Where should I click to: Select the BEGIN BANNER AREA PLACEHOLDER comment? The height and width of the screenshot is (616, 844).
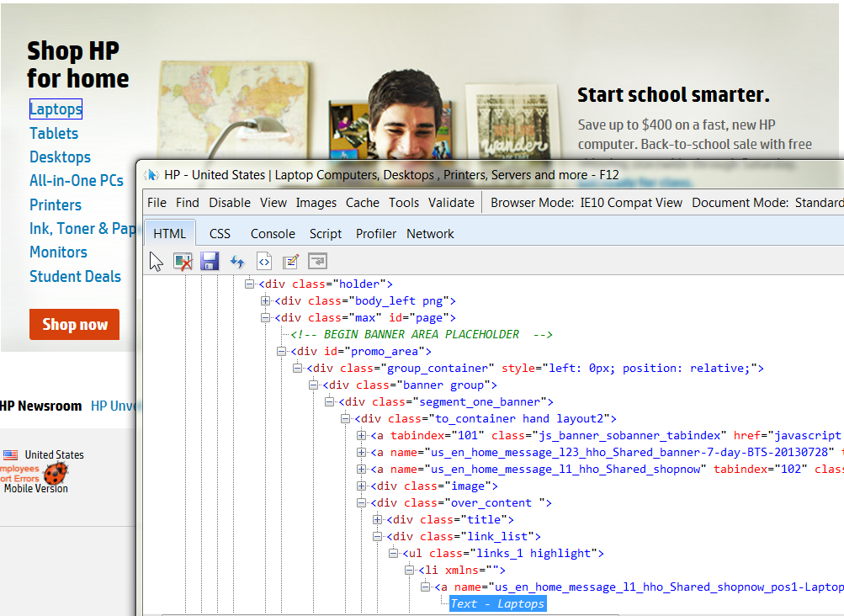pyautogui.click(x=422, y=334)
